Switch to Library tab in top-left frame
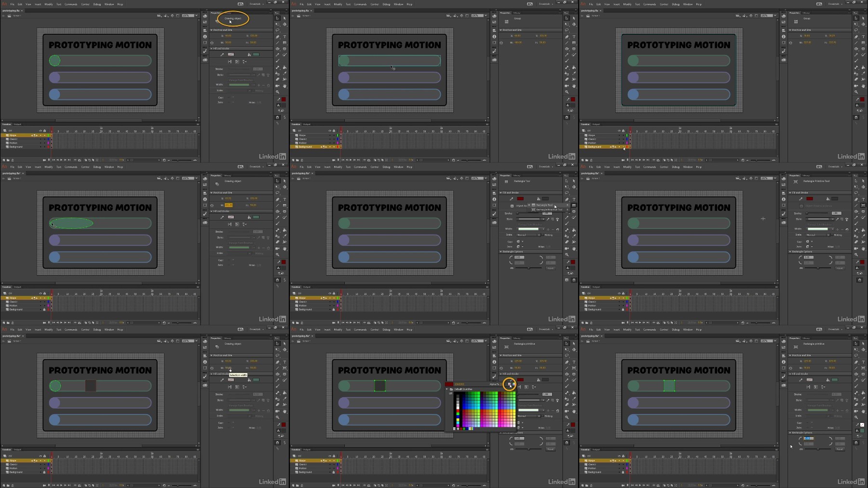Screen dimensions: 868x488 pyautogui.click(x=228, y=13)
